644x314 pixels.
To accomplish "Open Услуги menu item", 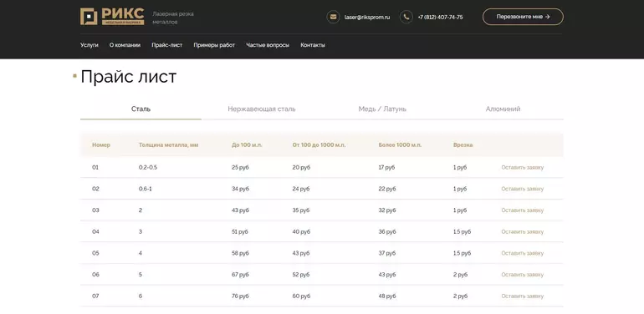I will point(89,45).
